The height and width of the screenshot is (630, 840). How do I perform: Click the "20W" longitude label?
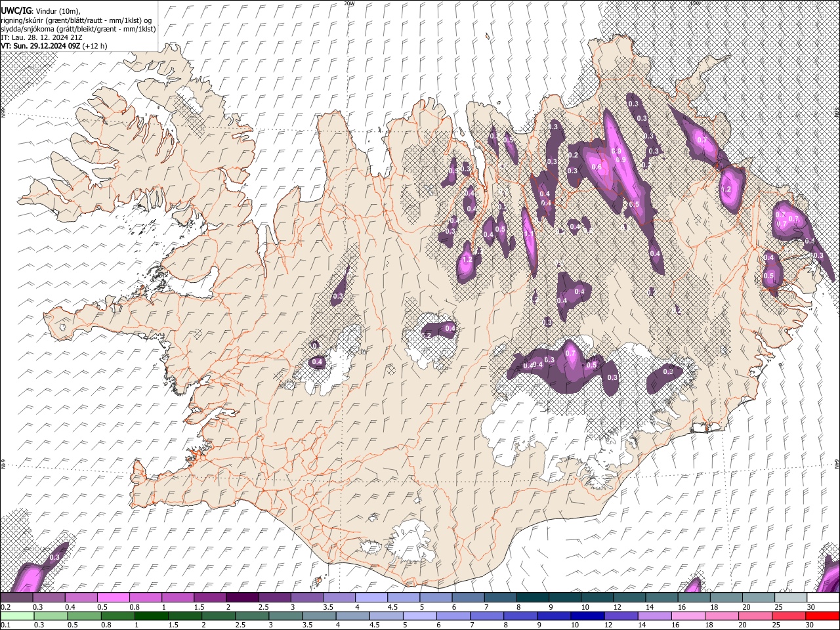click(x=349, y=3)
